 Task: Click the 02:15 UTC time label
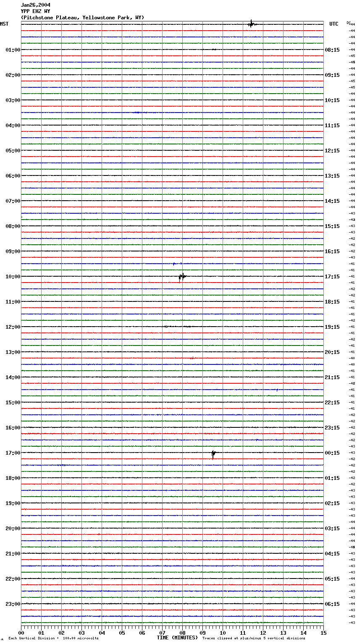tap(332, 503)
